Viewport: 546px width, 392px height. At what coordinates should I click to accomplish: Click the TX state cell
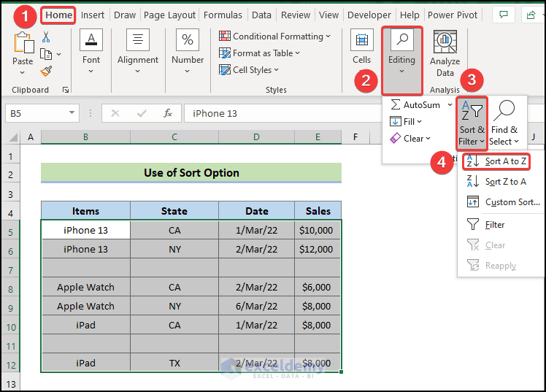coord(174,363)
